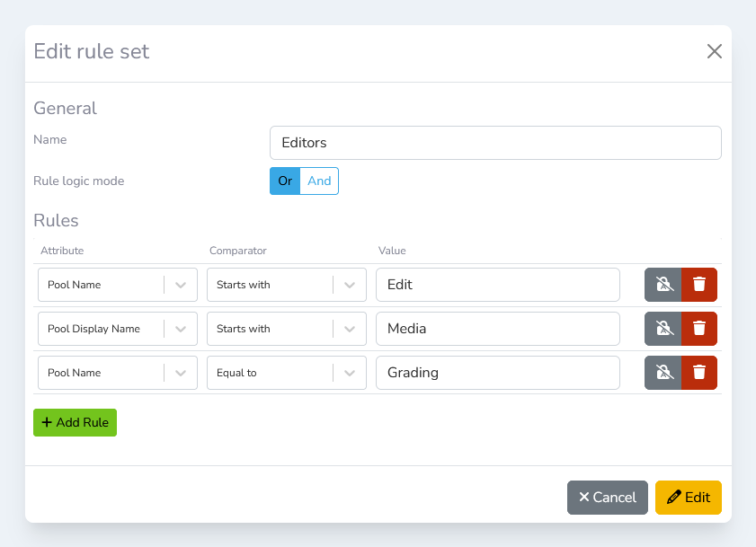Open third rule's Pool Name attribute dropdown
The image size is (756, 547).
click(x=117, y=373)
